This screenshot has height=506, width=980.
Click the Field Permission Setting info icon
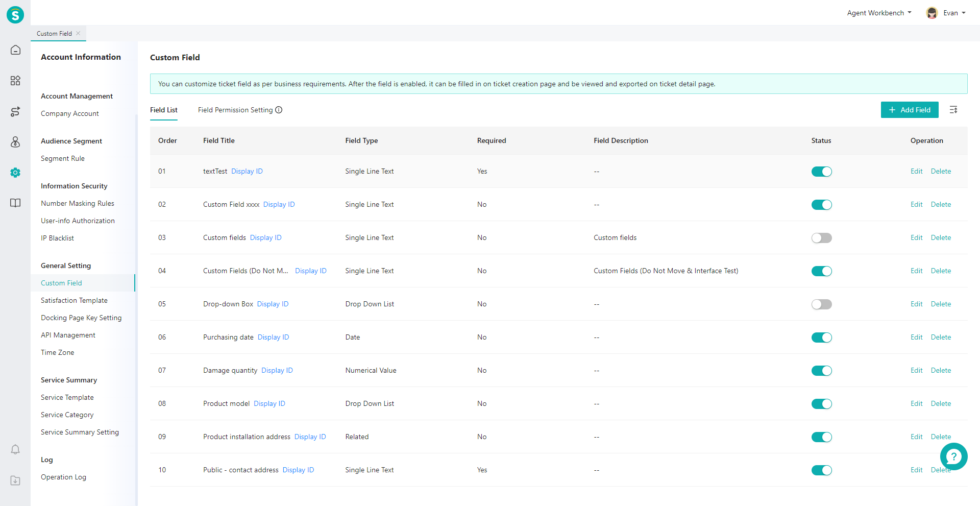(279, 110)
